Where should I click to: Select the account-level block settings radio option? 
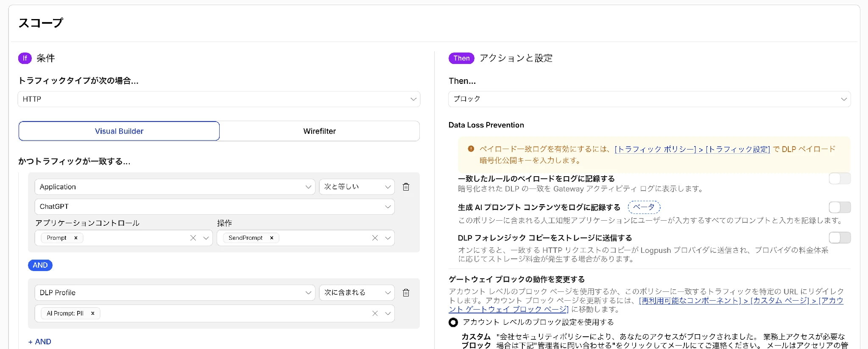click(453, 322)
